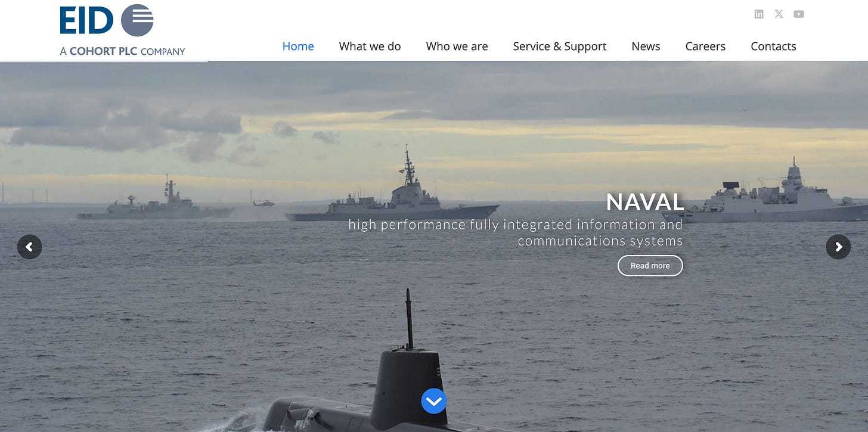868x432 pixels.
Task: Open the Contacts page
Action: pyautogui.click(x=773, y=46)
